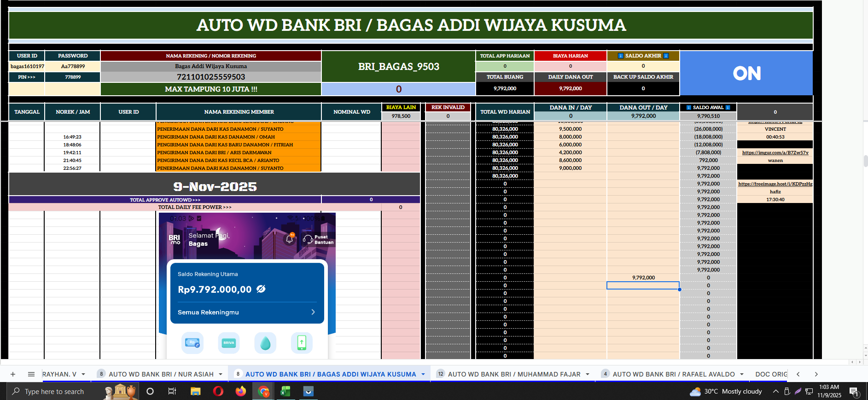
Task: Open Task View on the taskbar
Action: click(x=172, y=391)
